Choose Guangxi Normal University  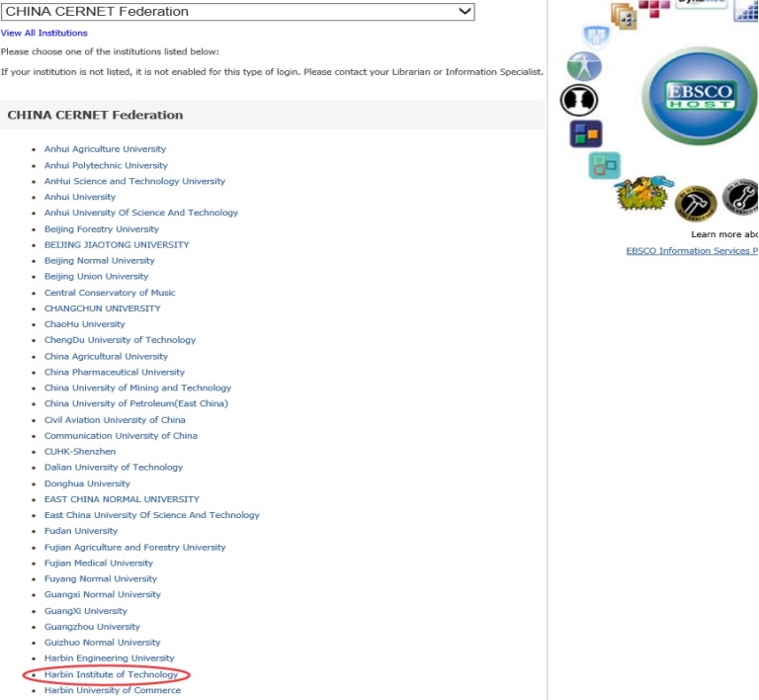(103, 594)
